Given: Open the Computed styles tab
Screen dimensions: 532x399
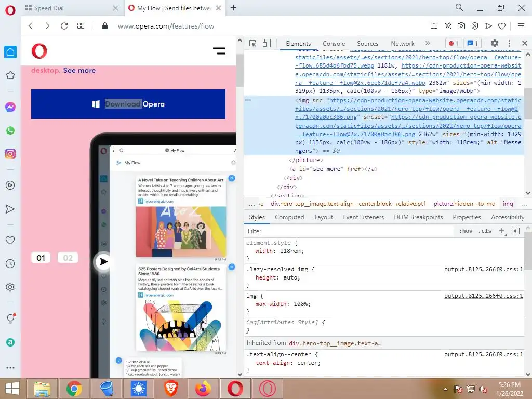Looking at the screenshot, I should (289, 217).
